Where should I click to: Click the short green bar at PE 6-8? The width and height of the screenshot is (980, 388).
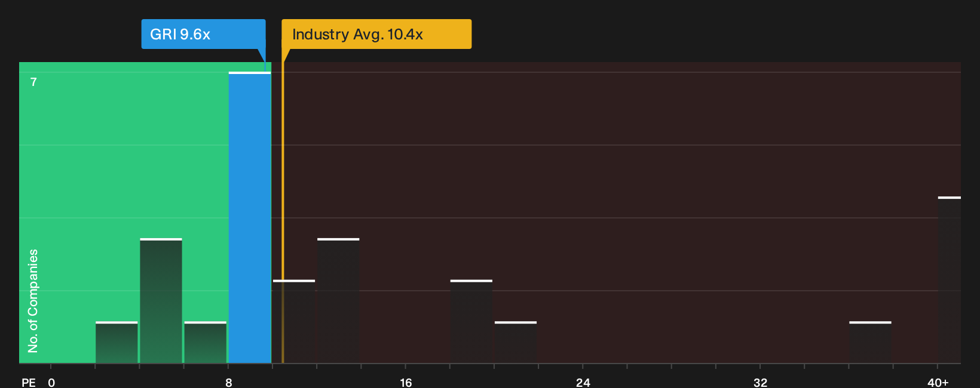206,343
